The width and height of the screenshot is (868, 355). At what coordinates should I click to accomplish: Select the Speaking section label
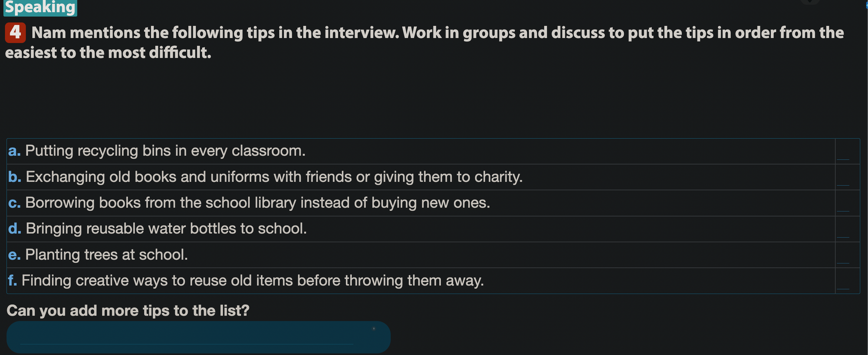(x=40, y=7)
